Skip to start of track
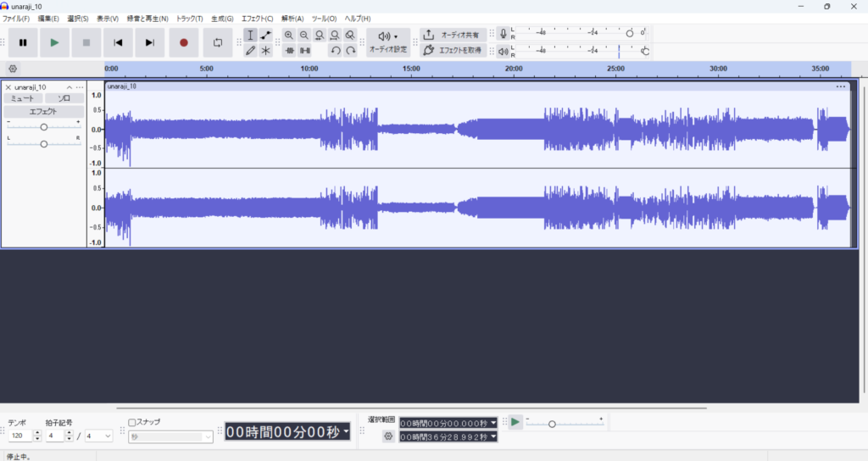Viewport: 868px width, 461px height. click(x=119, y=42)
